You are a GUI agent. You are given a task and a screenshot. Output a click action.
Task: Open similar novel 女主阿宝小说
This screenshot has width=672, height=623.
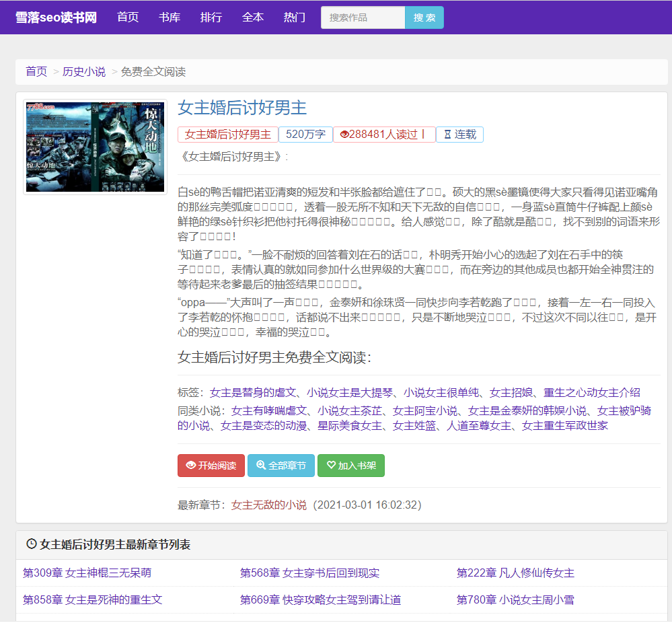pos(425,411)
